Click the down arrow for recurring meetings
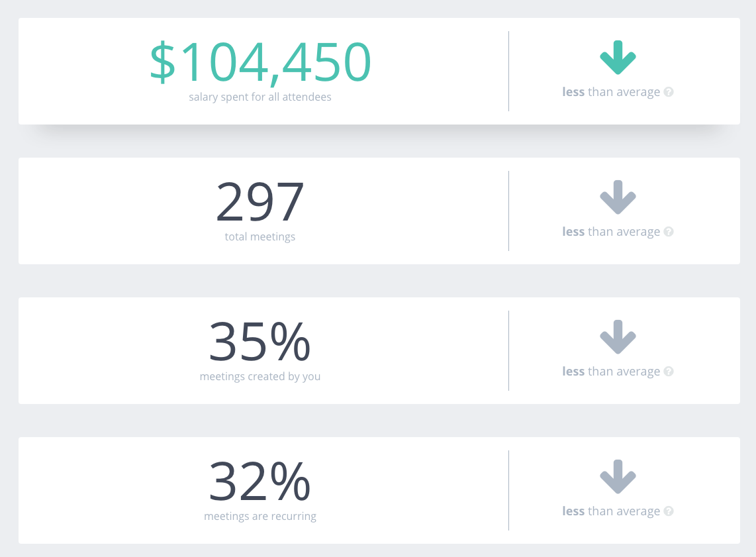 coord(618,477)
